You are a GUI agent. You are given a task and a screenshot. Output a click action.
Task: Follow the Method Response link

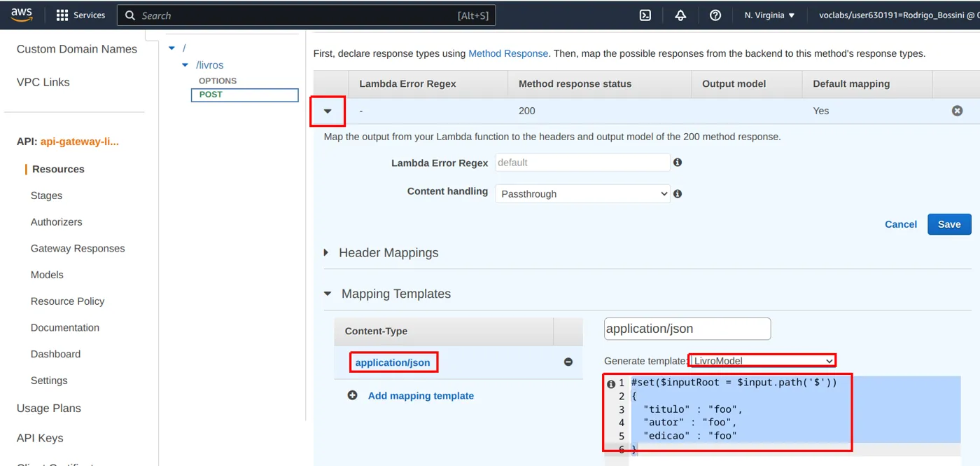[508, 53]
